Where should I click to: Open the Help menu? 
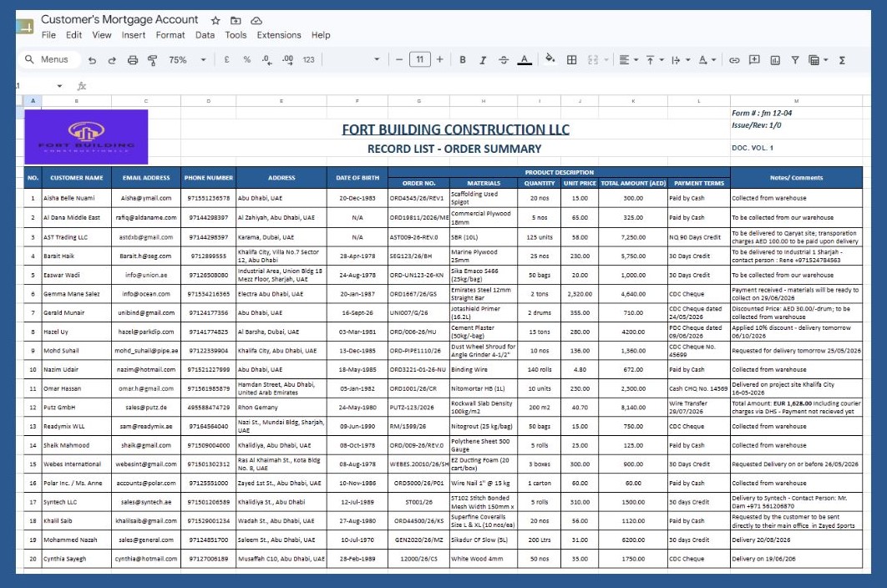pyautogui.click(x=321, y=35)
